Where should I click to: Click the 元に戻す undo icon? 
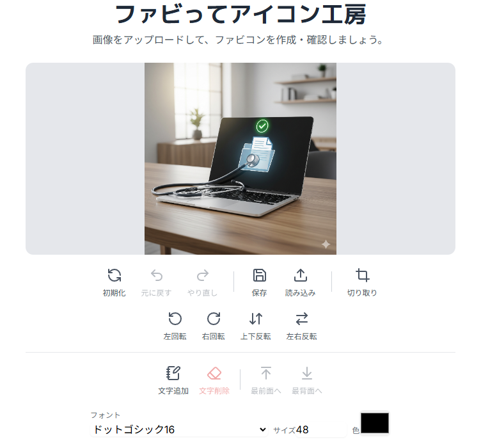pyautogui.click(x=157, y=275)
